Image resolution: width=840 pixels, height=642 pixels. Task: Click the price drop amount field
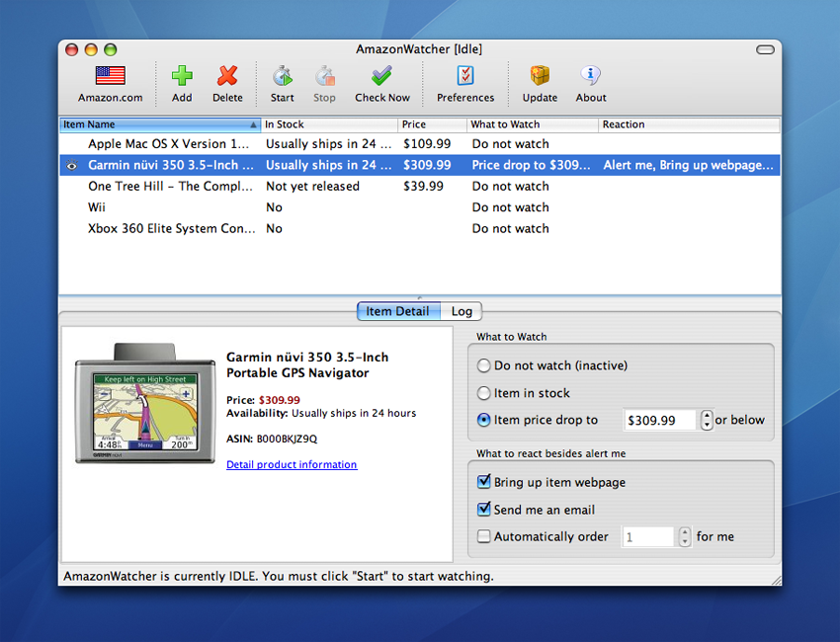[660, 421]
